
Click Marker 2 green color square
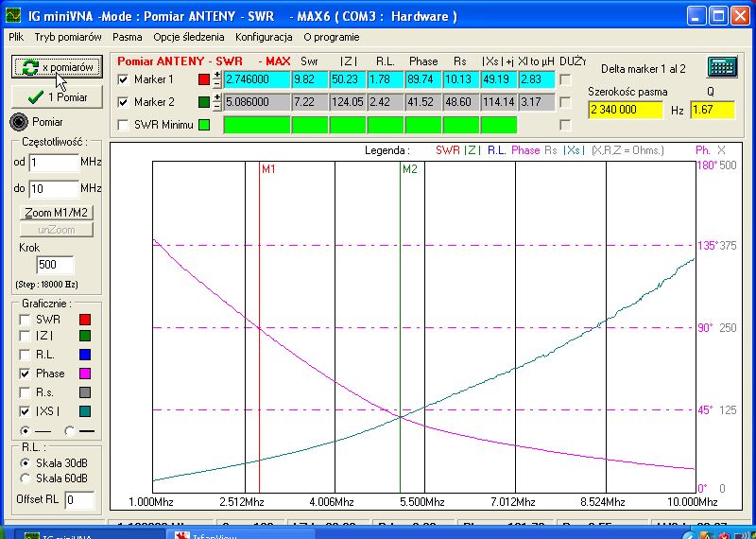[204, 102]
